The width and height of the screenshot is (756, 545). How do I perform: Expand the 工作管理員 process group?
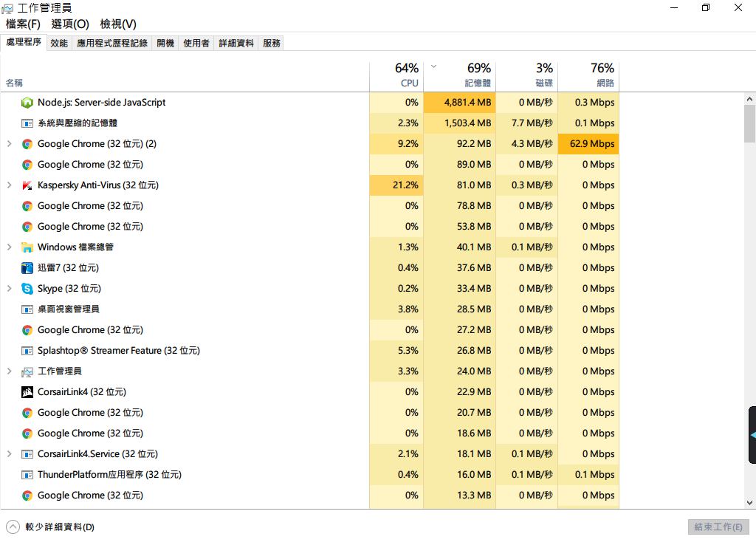[x=9, y=371]
